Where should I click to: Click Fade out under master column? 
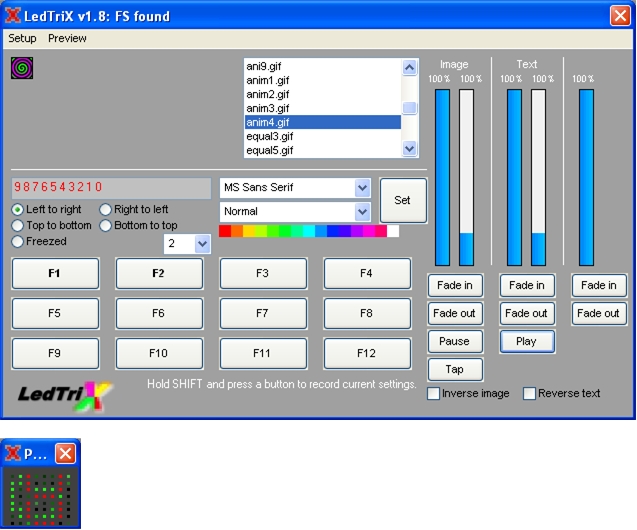(x=599, y=314)
